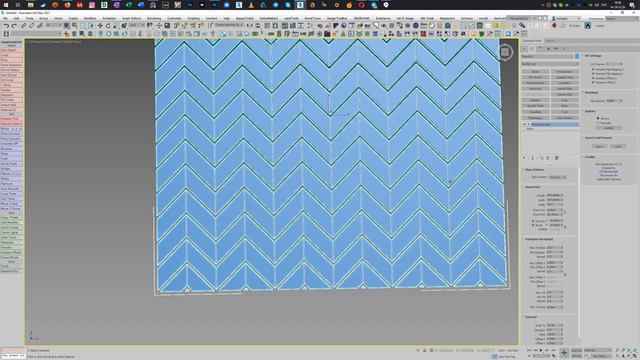Open the Rendering menu
This screenshot has width=640, height=360.
(154, 18)
